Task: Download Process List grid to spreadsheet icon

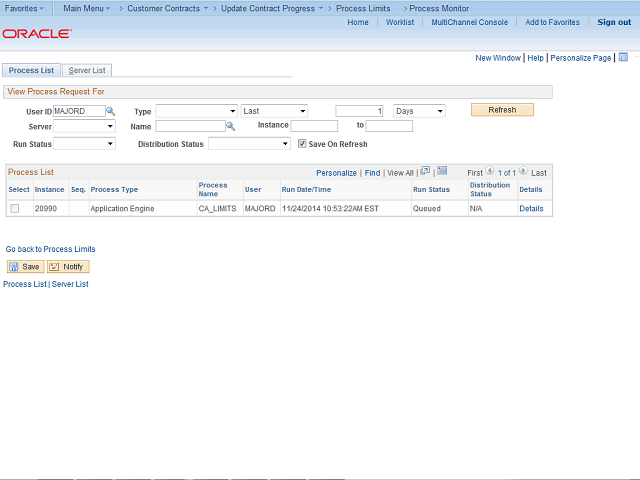Action: [442, 171]
